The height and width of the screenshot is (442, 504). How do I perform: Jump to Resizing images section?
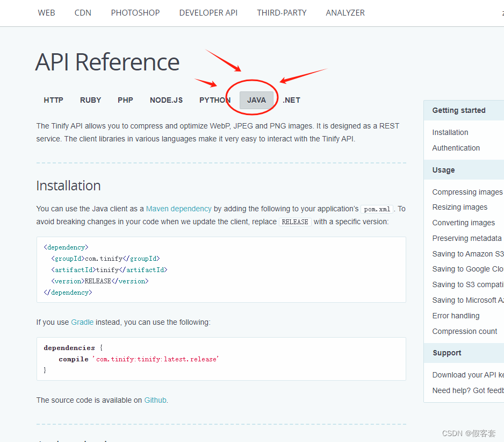pyautogui.click(x=459, y=207)
